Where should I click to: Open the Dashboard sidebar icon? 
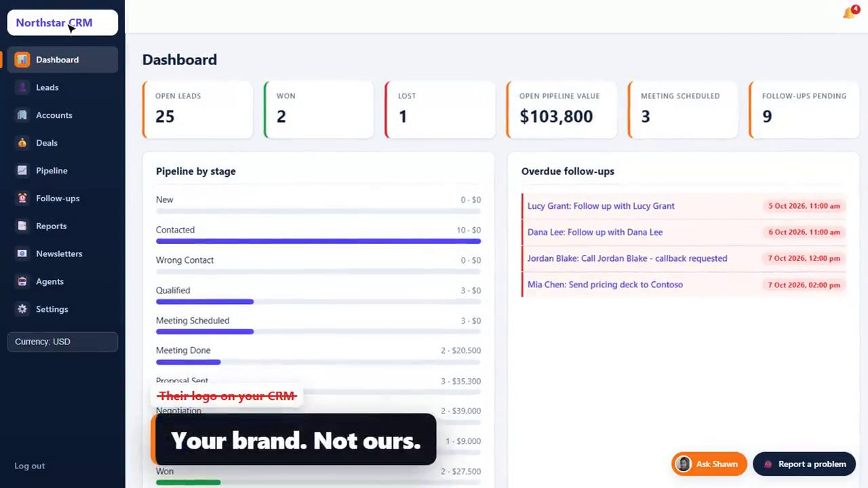(22, 60)
